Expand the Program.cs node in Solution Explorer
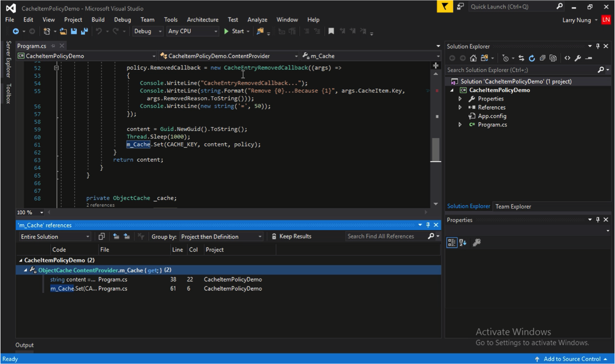This screenshot has height=364, width=615. (x=460, y=125)
